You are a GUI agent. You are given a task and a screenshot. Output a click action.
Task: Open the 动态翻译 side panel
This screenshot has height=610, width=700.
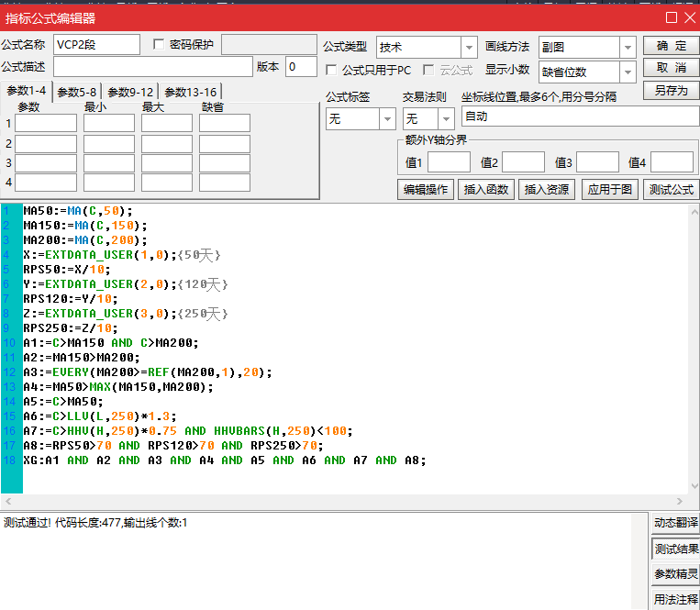(x=675, y=523)
